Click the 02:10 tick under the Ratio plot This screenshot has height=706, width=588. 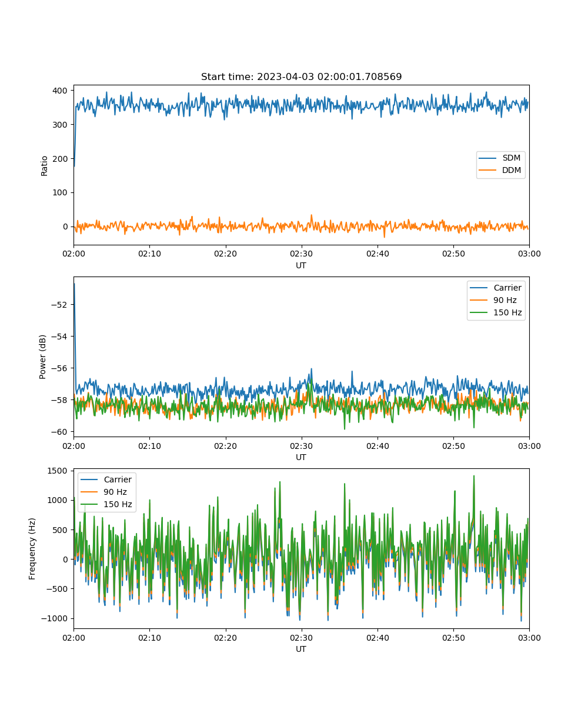[x=149, y=254]
